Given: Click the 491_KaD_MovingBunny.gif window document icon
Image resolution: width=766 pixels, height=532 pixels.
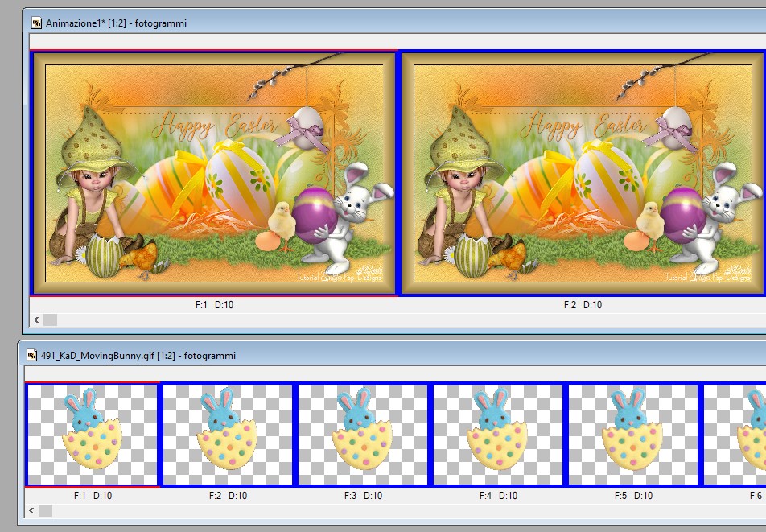Looking at the screenshot, I should [31, 355].
